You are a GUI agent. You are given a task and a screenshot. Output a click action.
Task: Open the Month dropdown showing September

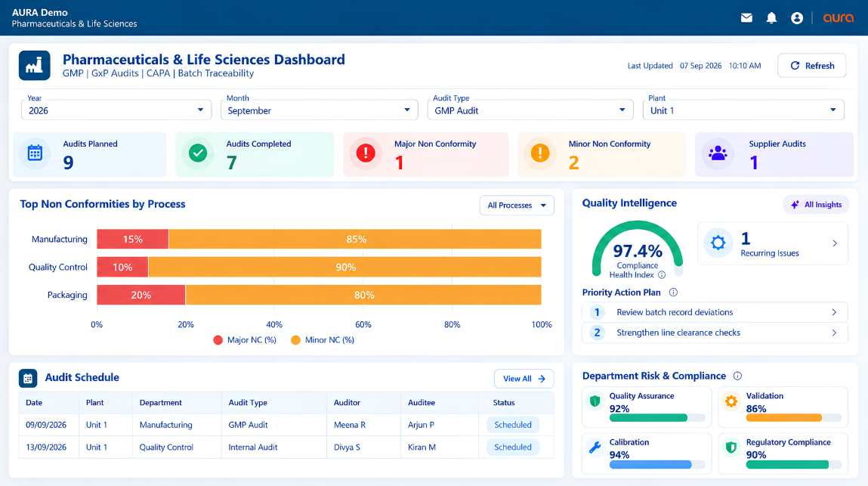(319, 110)
